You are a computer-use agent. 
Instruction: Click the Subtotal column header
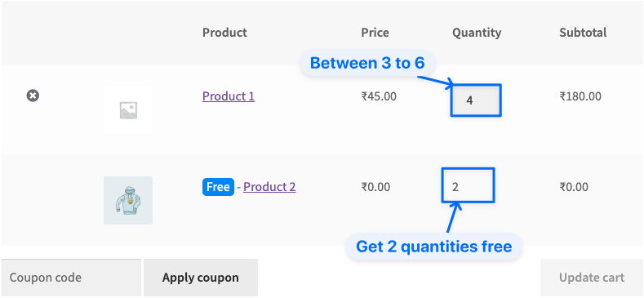pos(583,33)
